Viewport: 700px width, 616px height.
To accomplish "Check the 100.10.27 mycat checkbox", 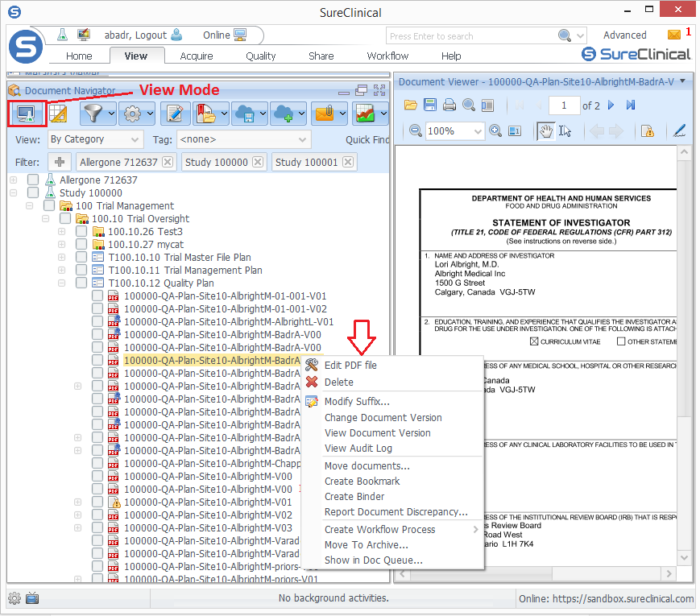I will pos(81,244).
